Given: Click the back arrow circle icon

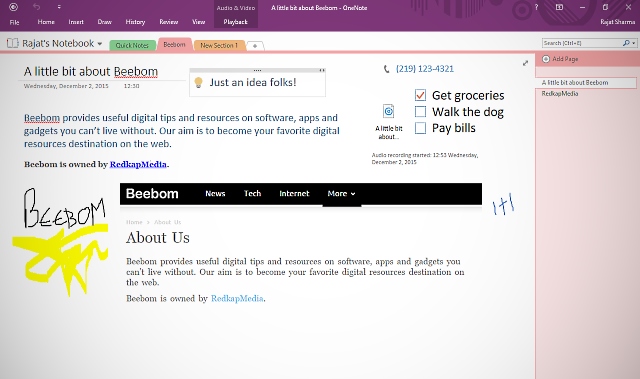Looking at the screenshot, I should click(13, 7).
